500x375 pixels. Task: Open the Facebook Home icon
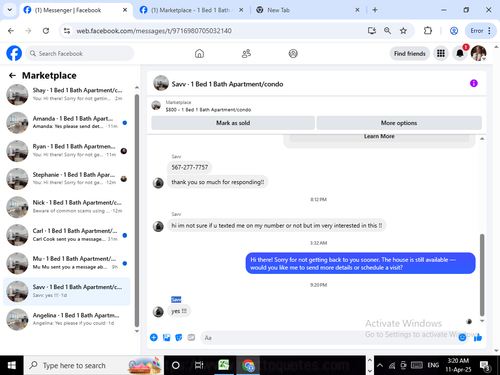tap(199, 53)
